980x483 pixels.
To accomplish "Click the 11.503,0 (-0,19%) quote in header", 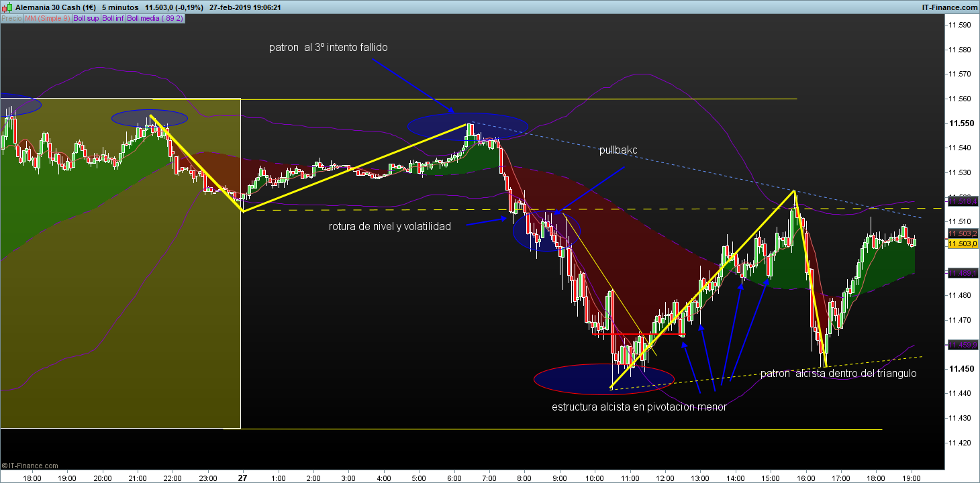I will coord(173,7).
